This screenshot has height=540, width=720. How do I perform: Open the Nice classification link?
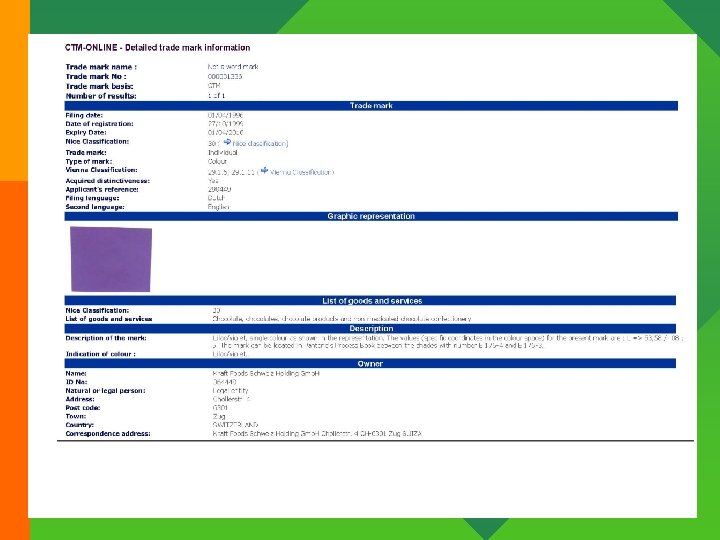click(259, 144)
